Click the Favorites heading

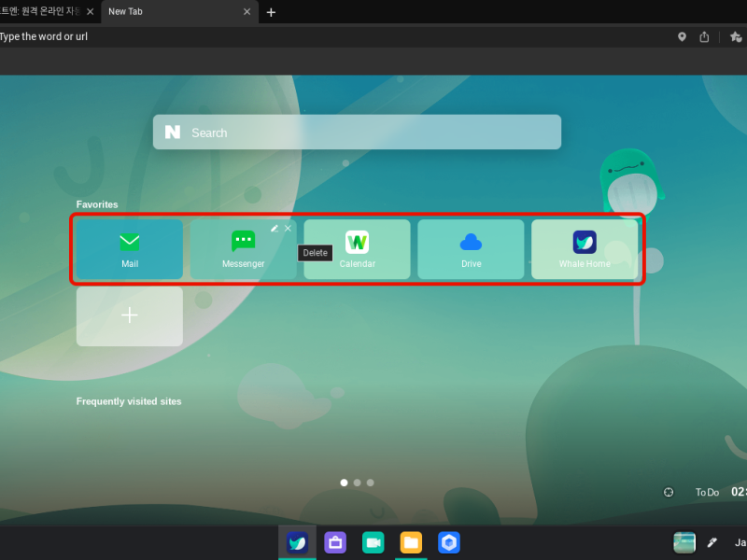pyautogui.click(x=97, y=204)
